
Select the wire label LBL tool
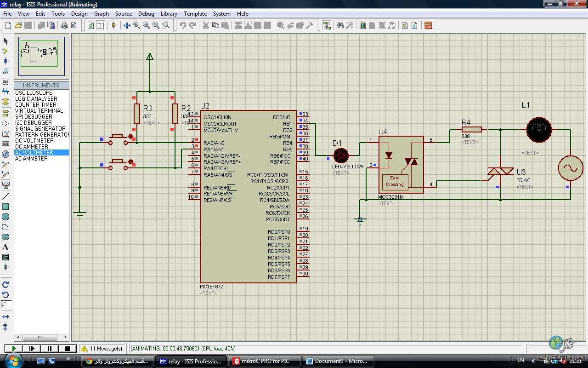[x=6, y=71]
